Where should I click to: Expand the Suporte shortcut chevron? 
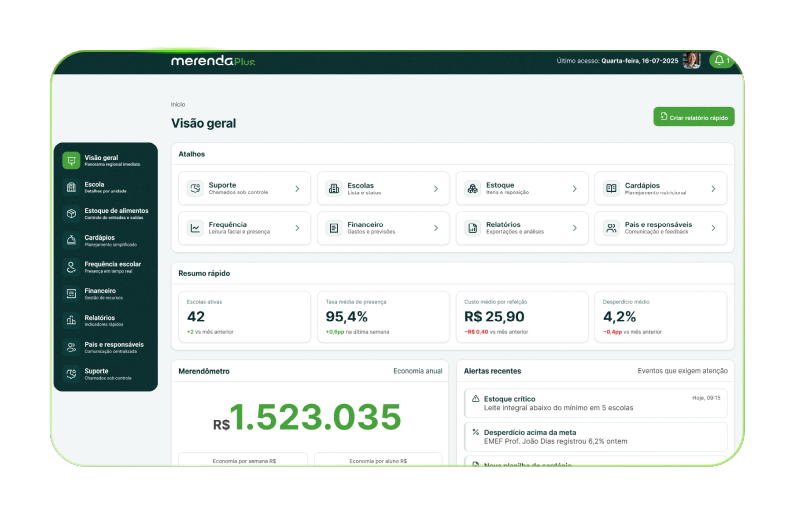pos(297,188)
